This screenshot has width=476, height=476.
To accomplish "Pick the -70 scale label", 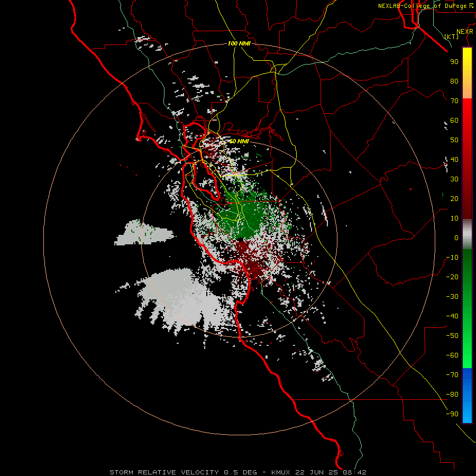I will pyautogui.click(x=452, y=375).
